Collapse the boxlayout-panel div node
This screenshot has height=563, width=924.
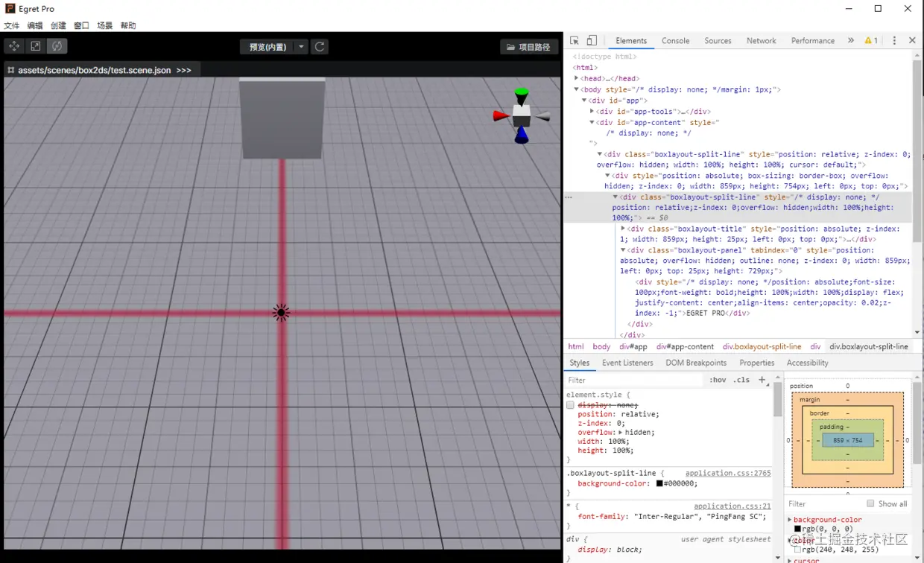(623, 250)
